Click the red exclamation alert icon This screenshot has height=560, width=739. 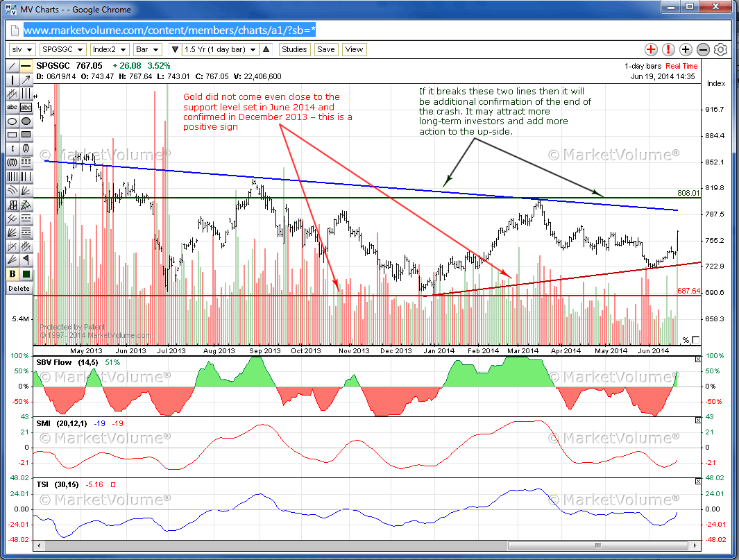[x=668, y=49]
